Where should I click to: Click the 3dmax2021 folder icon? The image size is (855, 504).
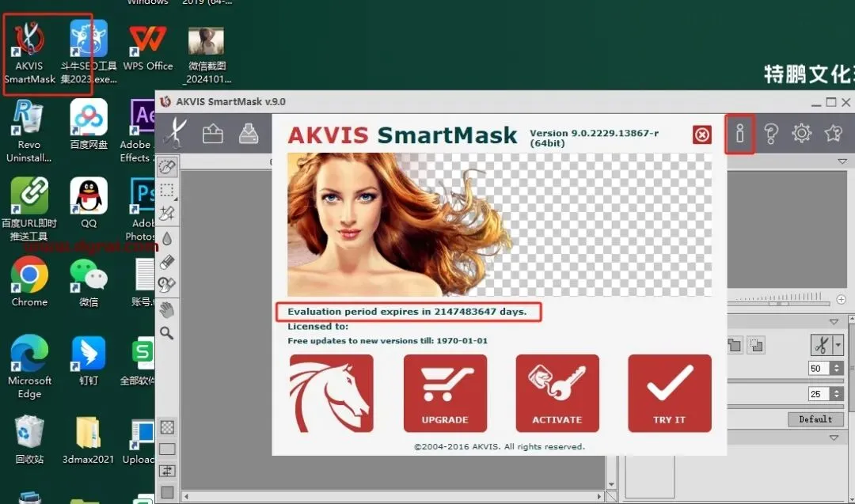tap(89, 440)
